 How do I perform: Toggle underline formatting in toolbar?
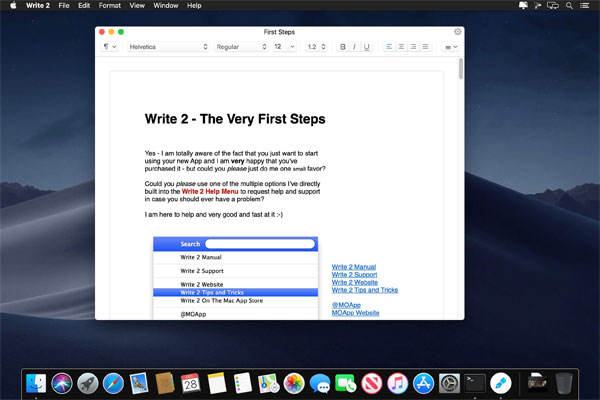[x=366, y=47]
